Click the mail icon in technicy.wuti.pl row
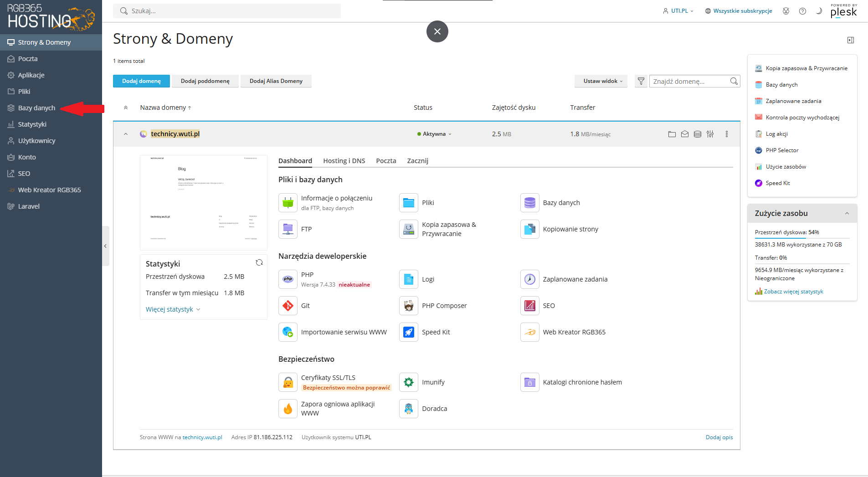Screen dimensions: 868x477 click(685, 134)
